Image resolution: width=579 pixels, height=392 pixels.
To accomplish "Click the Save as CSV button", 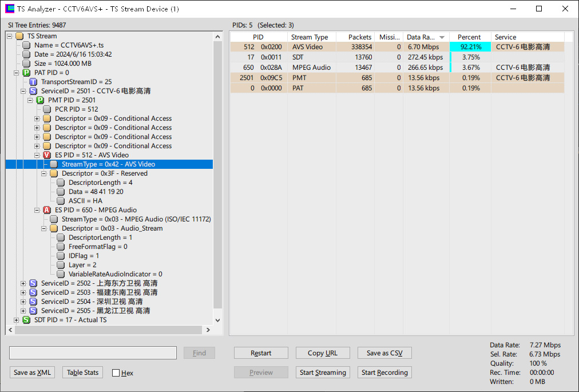I will (x=384, y=353).
